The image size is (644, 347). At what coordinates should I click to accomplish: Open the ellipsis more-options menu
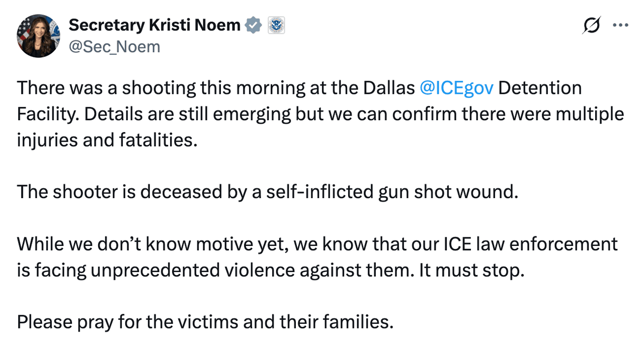click(x=621, y=25)
